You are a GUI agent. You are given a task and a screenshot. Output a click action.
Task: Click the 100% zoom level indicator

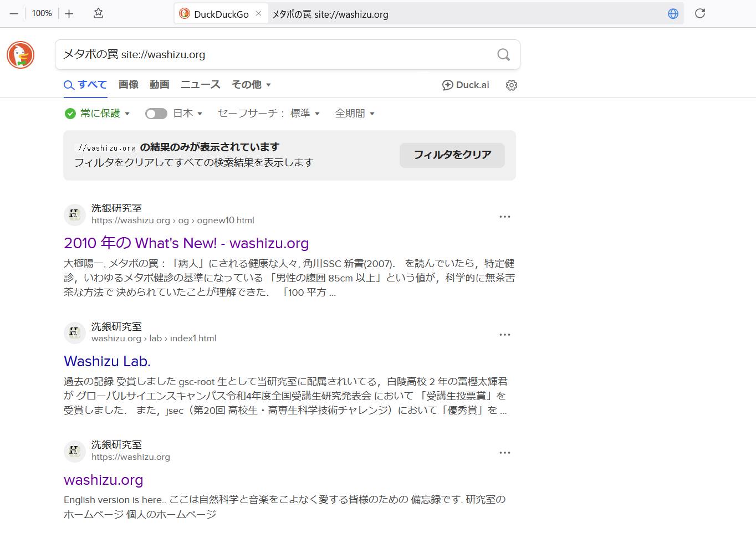coord(42,13)
